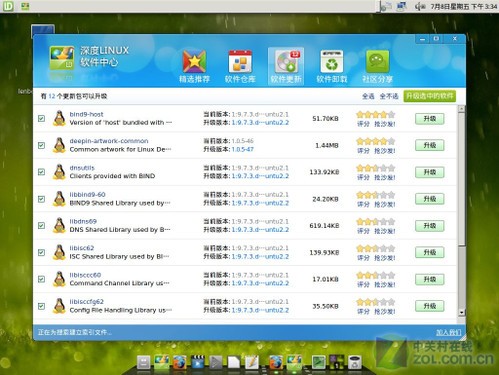
Task: Upgrade libbind9-60 with its 升级 button
Action: pos(430,199)
